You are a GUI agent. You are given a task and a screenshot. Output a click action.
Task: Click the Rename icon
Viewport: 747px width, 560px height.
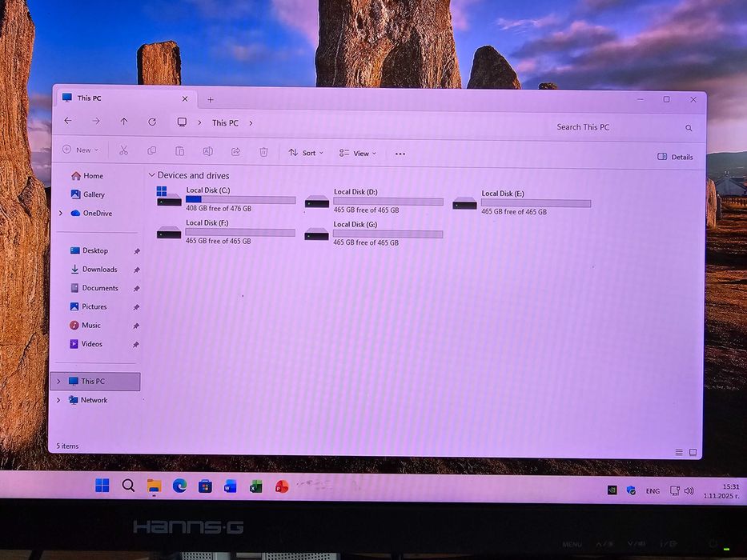207,151
